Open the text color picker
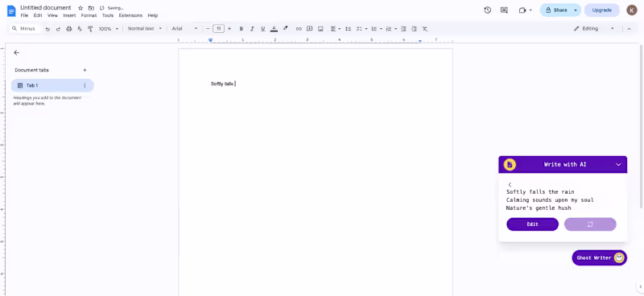The width and height of the screenshot is (644, 296). (274, 29)
